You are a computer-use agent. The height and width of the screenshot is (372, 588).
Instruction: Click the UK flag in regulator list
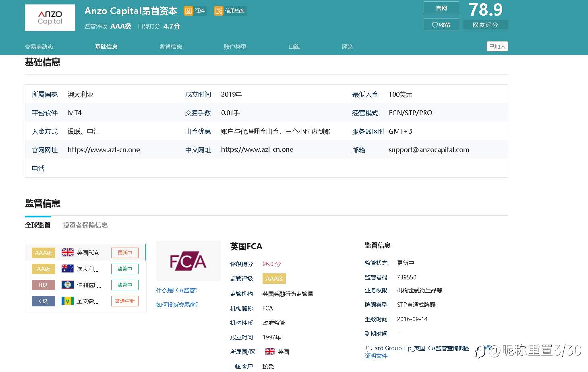pyautogui.click(x=68, y=252)
